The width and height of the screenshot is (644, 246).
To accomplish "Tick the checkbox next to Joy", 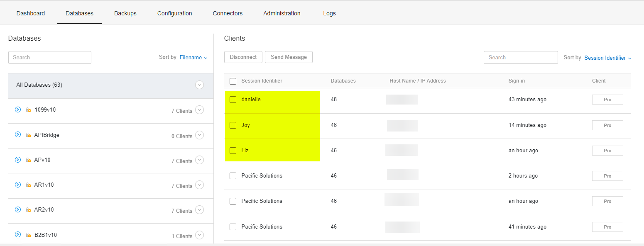I will (x=233, y=125).
